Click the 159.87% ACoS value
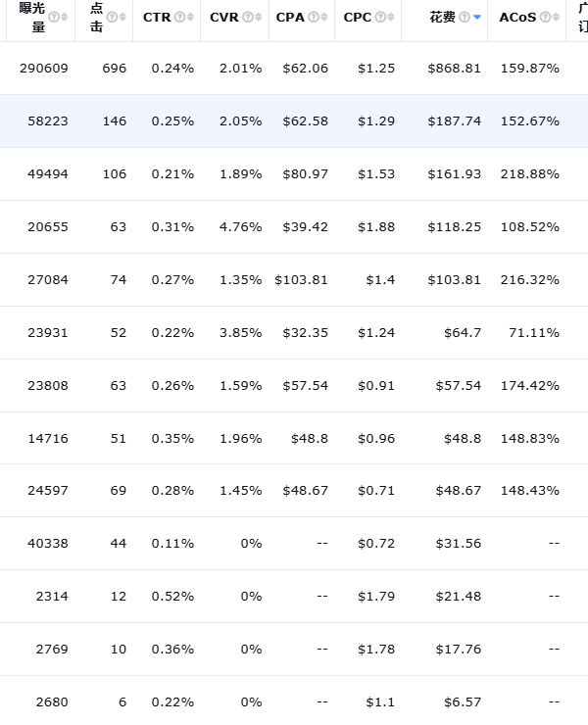This screenshot has width=588, height=725. (x=529, y=69)
